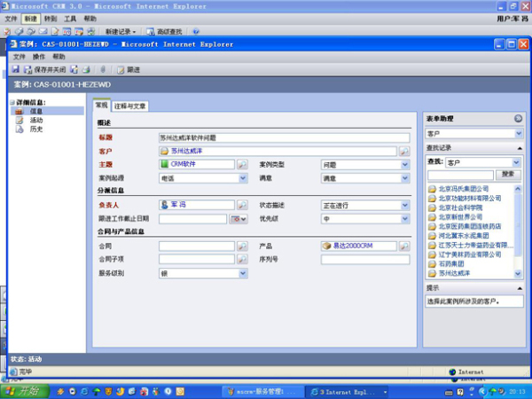Click the Save floppy disk icon
Screen dimensions: 532x399
pyautogui.click(x=16, y=69)
